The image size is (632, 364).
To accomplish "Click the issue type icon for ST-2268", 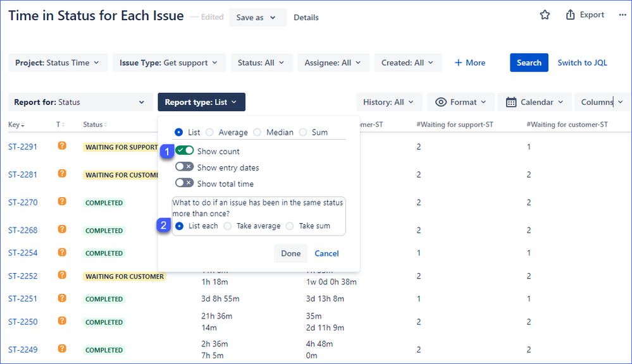I will click(x=62, y=229).
